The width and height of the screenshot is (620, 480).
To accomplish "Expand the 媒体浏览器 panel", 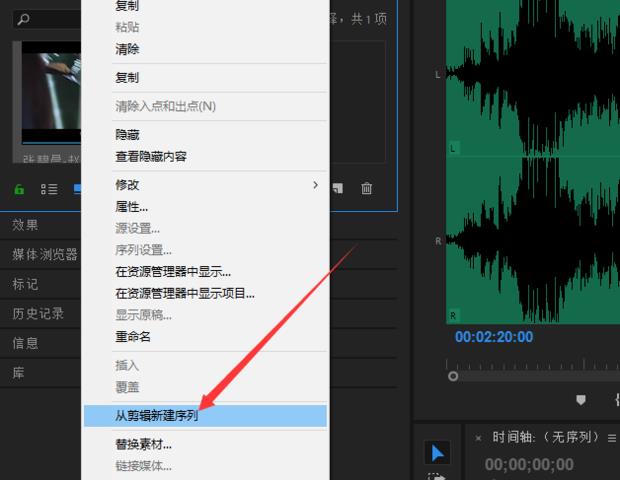I will 45,255.
